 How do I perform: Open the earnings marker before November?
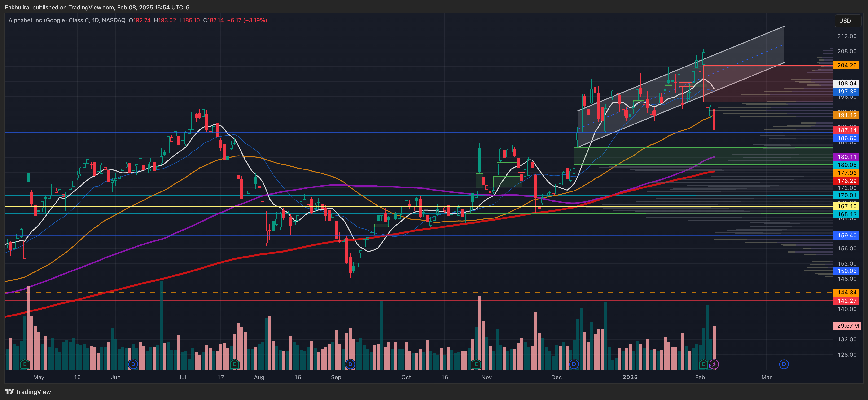476,364
